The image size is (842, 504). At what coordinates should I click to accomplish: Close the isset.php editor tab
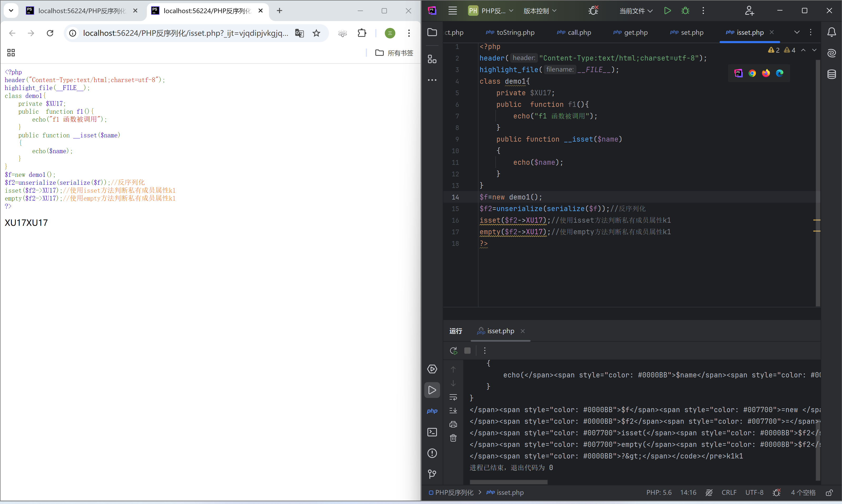(772, 32)
